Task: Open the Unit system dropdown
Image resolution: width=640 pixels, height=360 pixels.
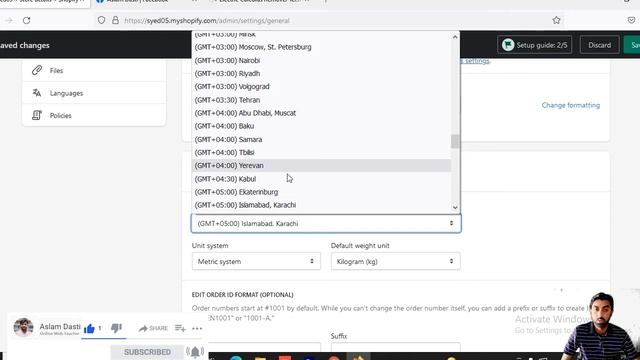Action: click(x=256, y=261)
